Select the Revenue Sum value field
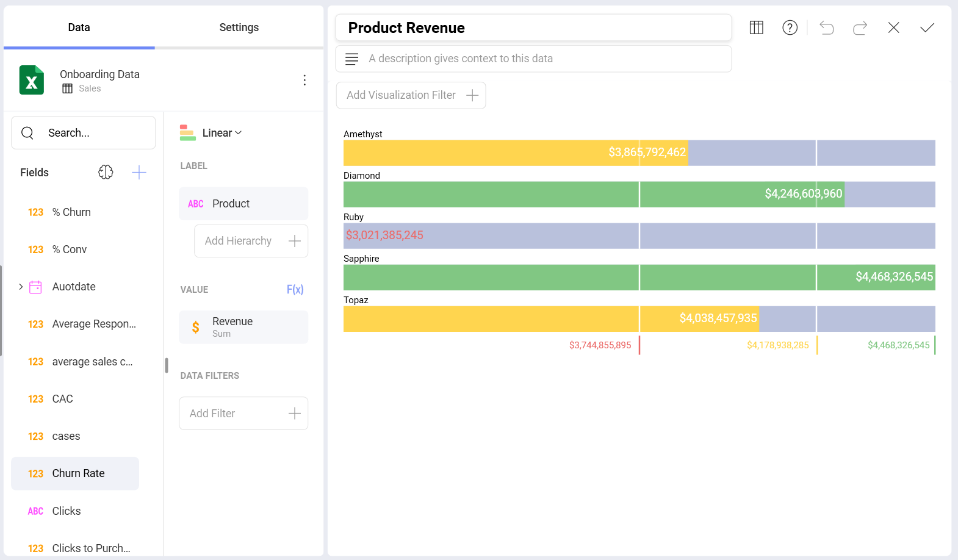Image resolution: width=958 pixels, height=560 pixels. click(x=243, y=327)
